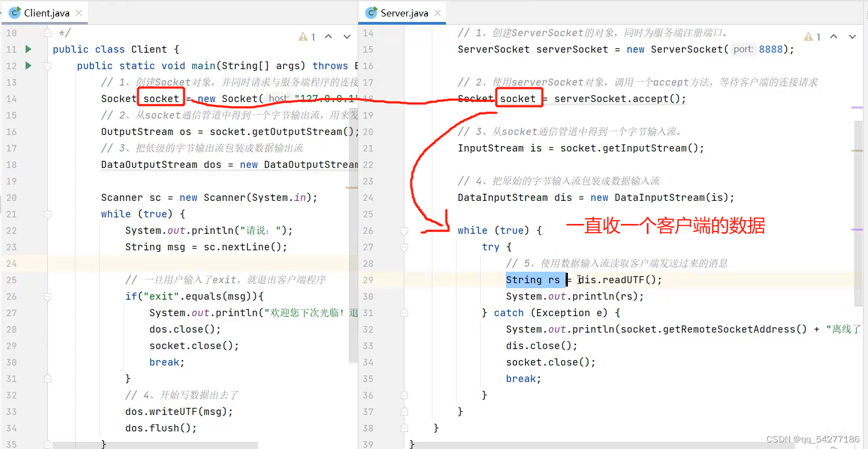Image resolution: width=868 pixels, height=449 pixels.
Task: Click fold end marker at Server line 37
Action: pyautogui.click(x=404, y=411)
